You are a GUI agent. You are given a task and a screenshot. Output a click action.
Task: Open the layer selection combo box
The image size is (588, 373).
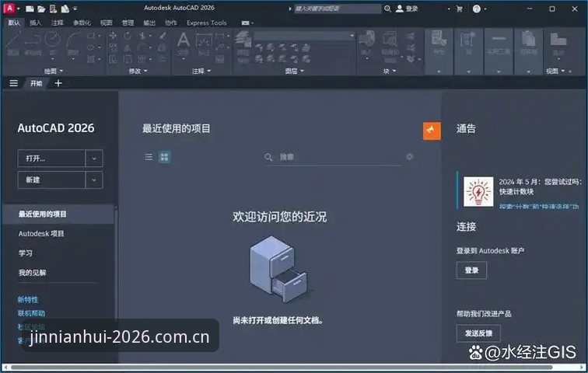tap(304, 36)
